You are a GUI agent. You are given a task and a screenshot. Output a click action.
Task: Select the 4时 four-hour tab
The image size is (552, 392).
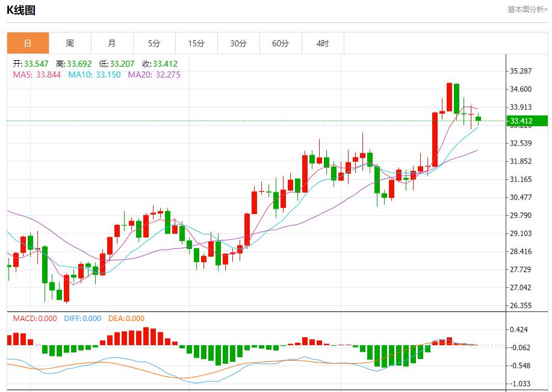(x=323, y=43)
